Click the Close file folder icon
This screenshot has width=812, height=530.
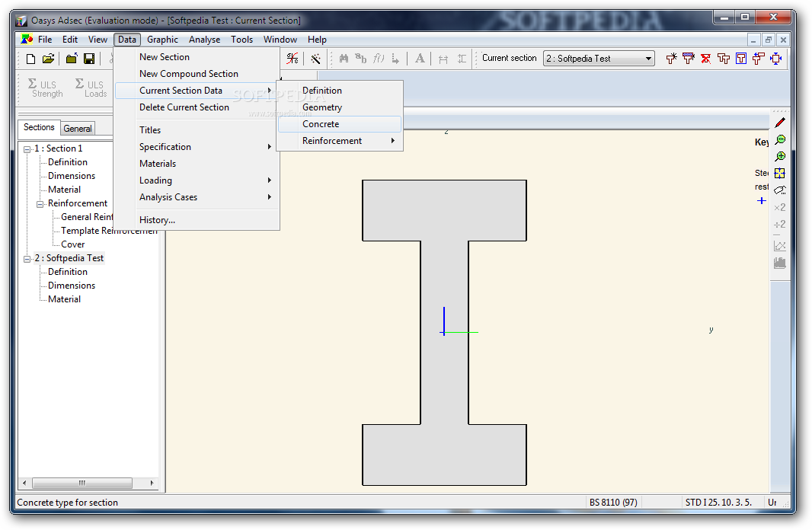[72, 59]
